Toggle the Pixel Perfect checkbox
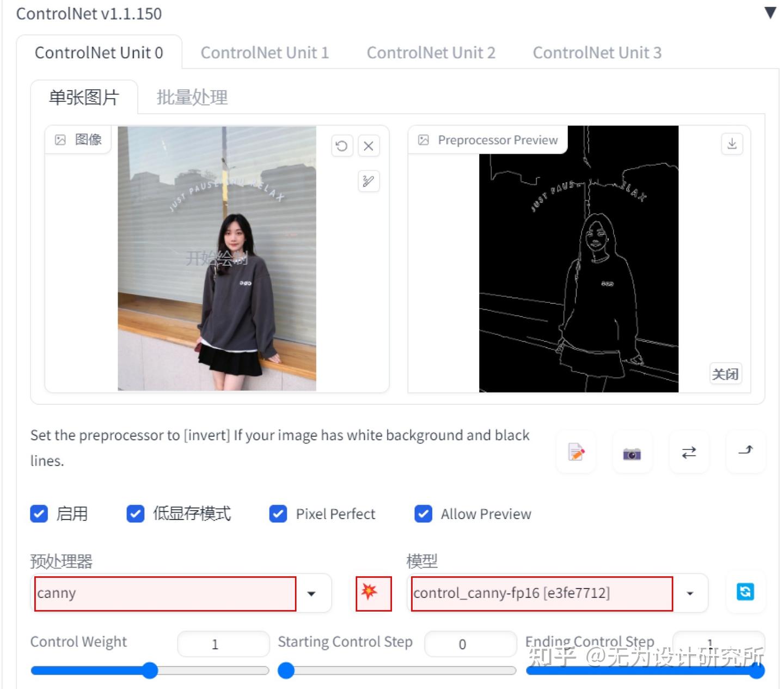 click(x=278, y=514)
